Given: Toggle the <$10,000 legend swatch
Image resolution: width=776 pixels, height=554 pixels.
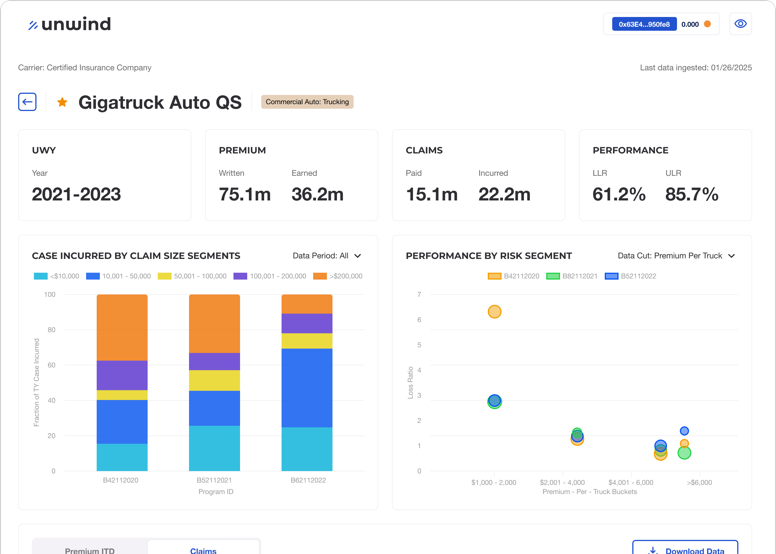Looking at the screenshot, I should point(41,276).
